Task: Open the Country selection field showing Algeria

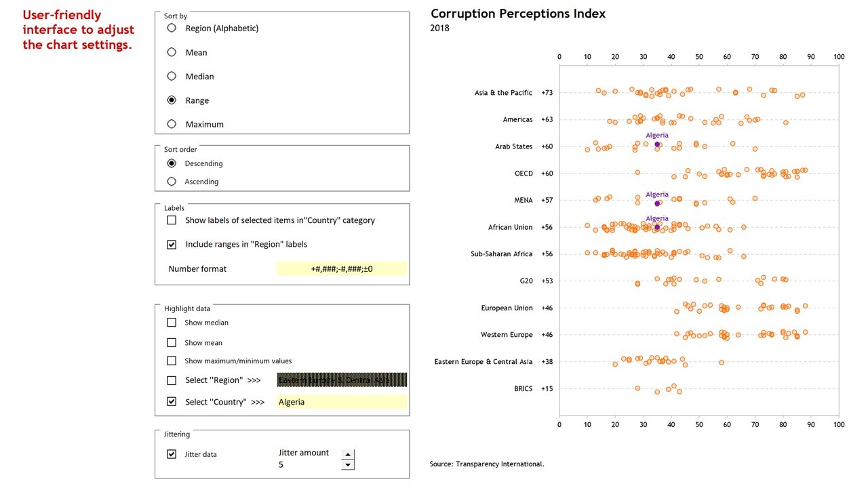Action: tap(342, 402)
